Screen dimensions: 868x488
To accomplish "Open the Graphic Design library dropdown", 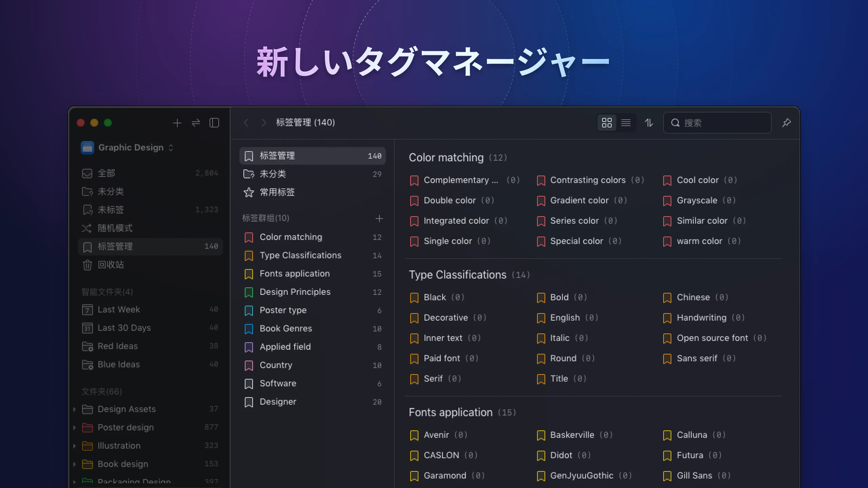I will coord(127,148).
